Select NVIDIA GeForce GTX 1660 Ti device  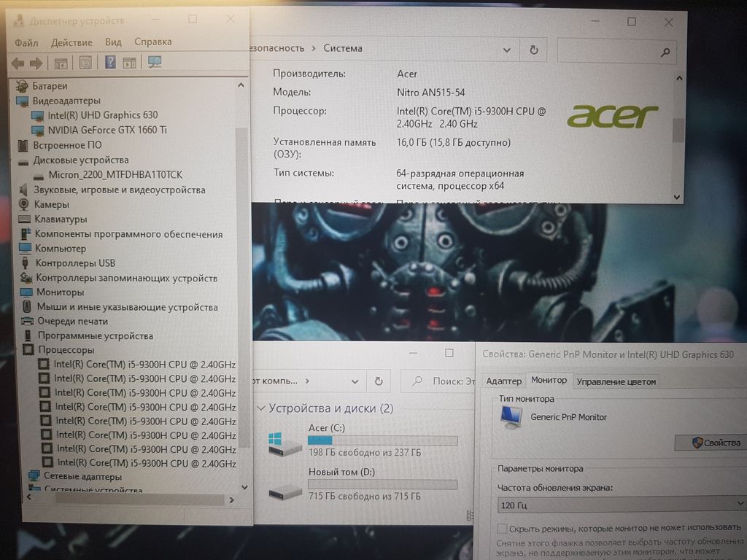pos(107,130)
